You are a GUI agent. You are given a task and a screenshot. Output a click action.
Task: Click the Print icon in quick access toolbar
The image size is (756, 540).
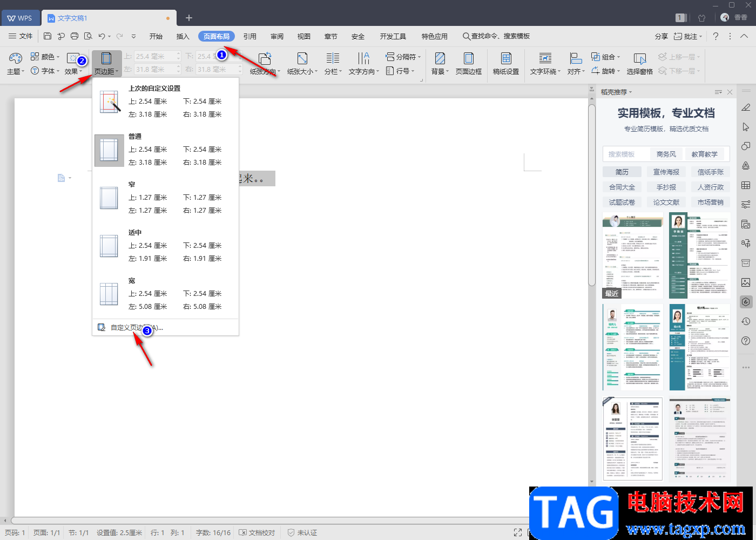(75, 36)
